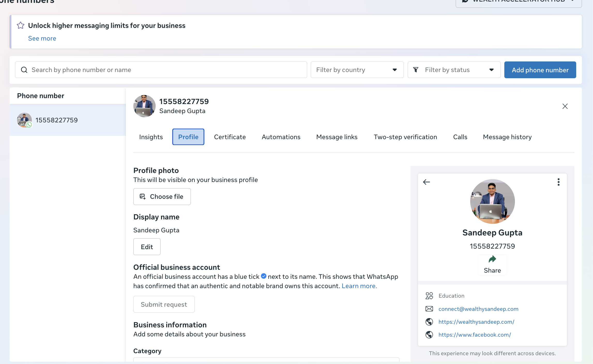Expand the WEALTH ACCELERATOR HUB account selector
593x364 pixels.
[519, 2]
